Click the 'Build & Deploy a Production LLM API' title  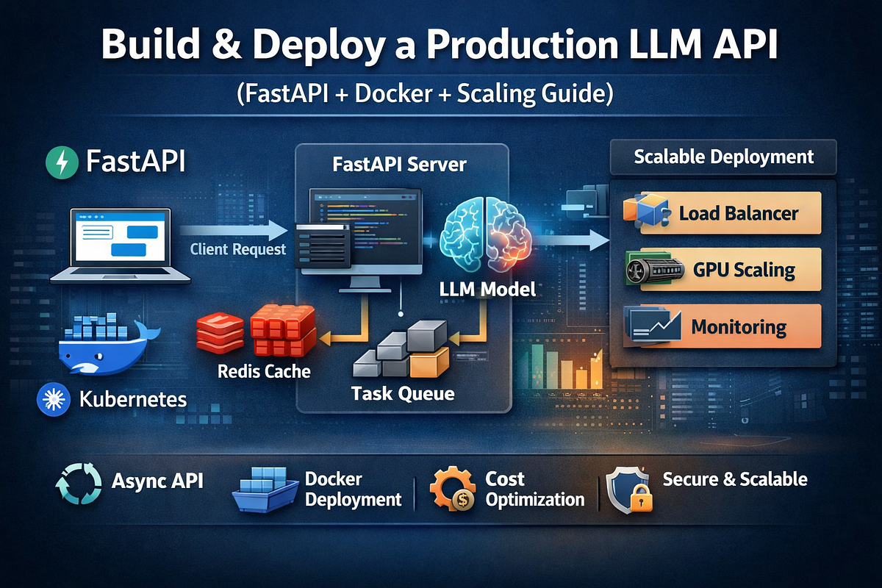[438, 46]
